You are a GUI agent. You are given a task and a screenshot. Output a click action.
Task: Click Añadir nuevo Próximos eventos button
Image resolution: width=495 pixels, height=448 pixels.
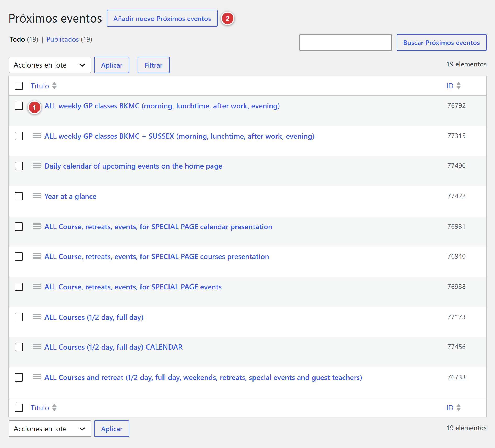pyautogui.click(x=162, y=18)
